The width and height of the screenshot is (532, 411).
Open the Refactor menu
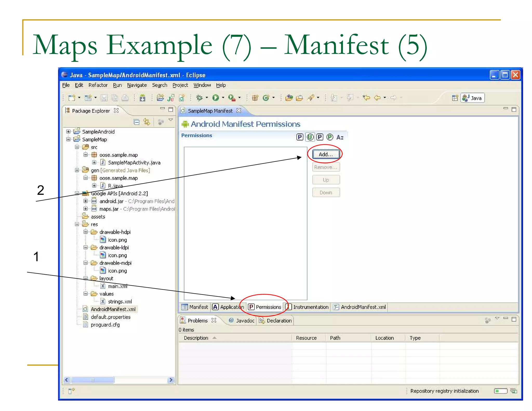pos(98,85)
